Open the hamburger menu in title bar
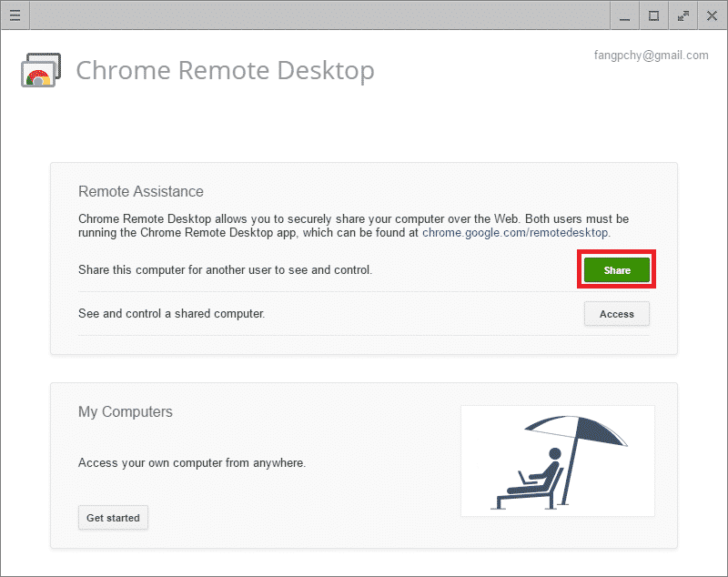The height and width of the screenshot is (577, 728). point(15,15)
